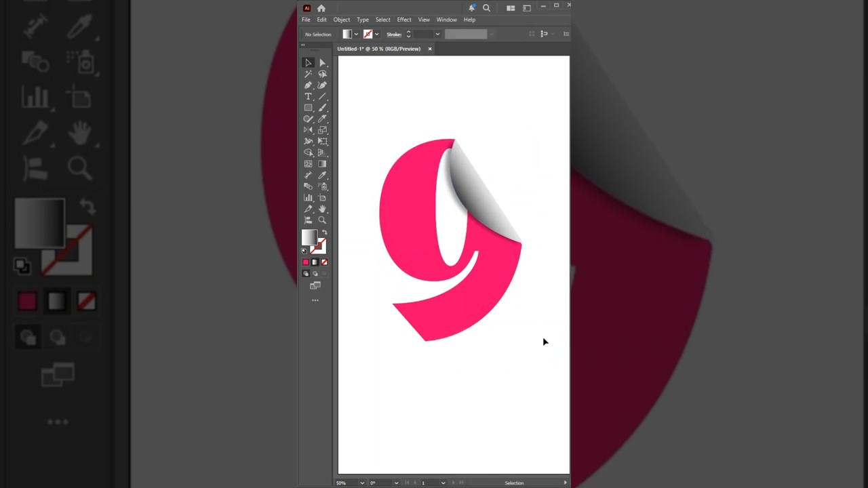Open the Help menu
This screenshot has width=868, height=488.
coord(469,20)
